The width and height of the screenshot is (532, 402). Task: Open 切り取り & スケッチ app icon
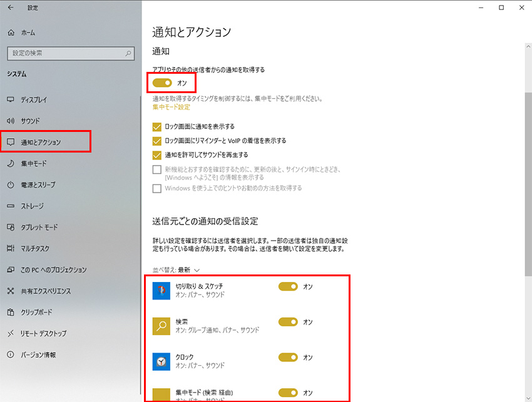(161, 290)
